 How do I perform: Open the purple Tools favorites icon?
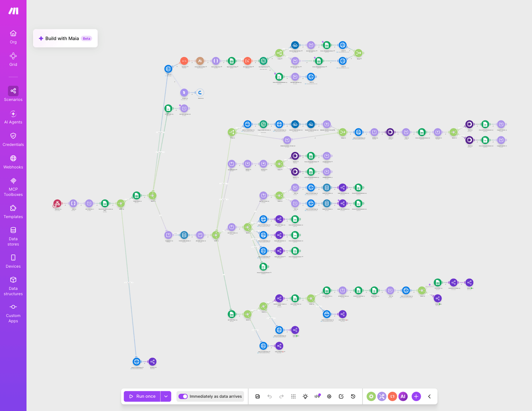pyautogui.click(x=382, y=396)
